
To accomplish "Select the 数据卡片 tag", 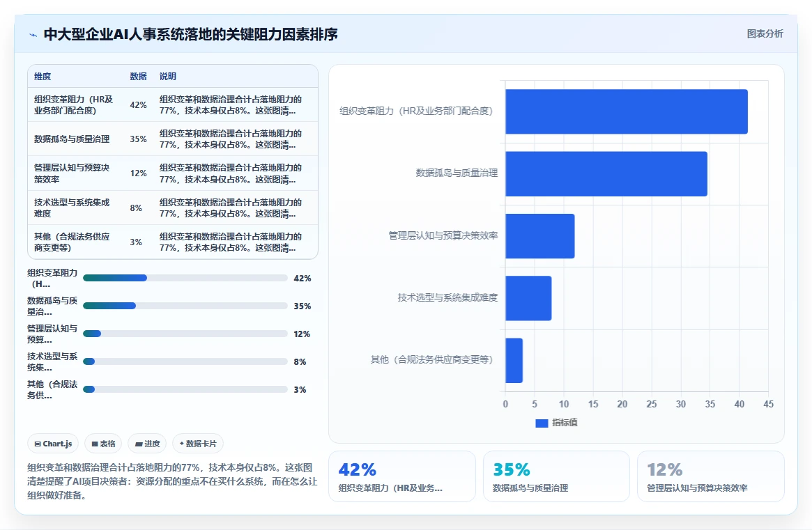I will pyautogui.click(x=198, y=444).
